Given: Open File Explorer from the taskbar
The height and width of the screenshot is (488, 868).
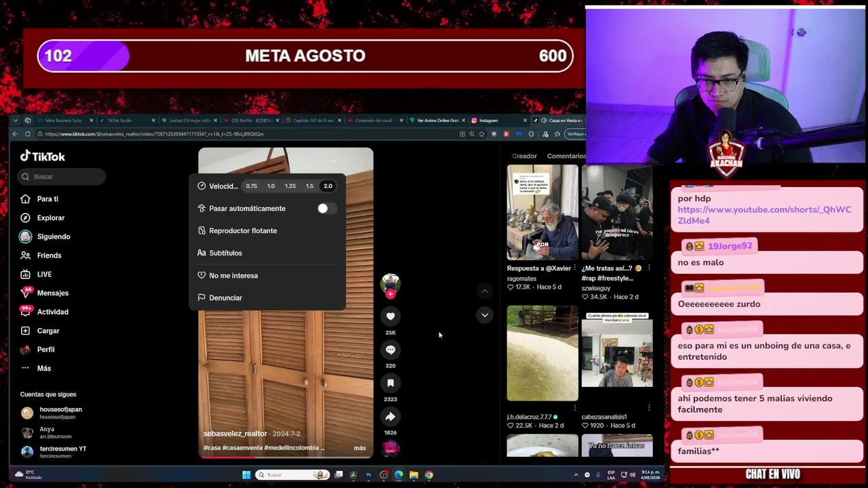Looking at the screenshot, I should (414, 475).
